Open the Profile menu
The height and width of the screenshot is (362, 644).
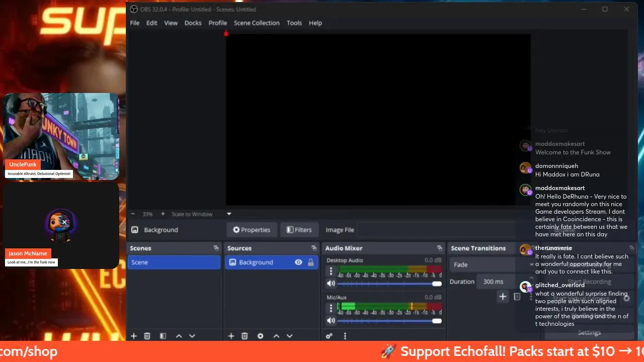point(218,23)
